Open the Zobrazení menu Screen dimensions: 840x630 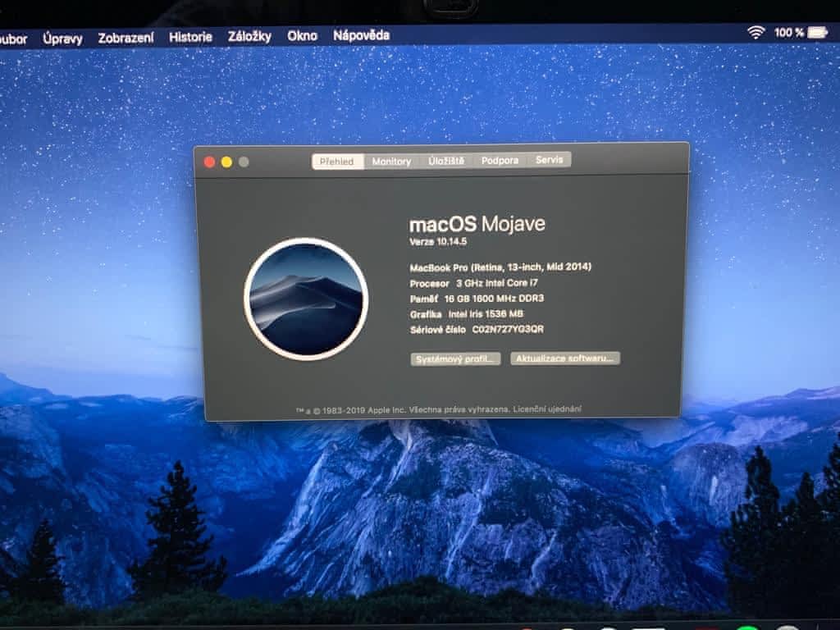click(126, 38)
